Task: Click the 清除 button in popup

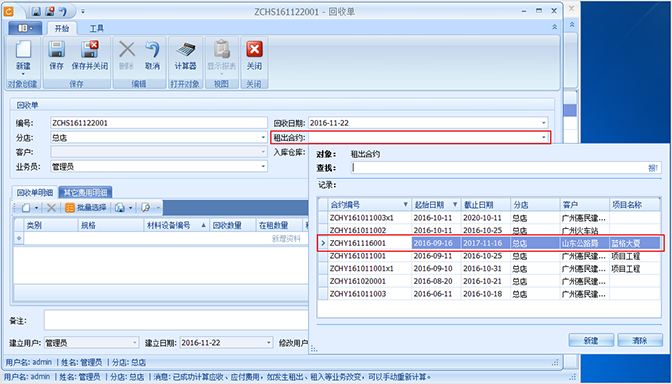Action: (640, 341)
